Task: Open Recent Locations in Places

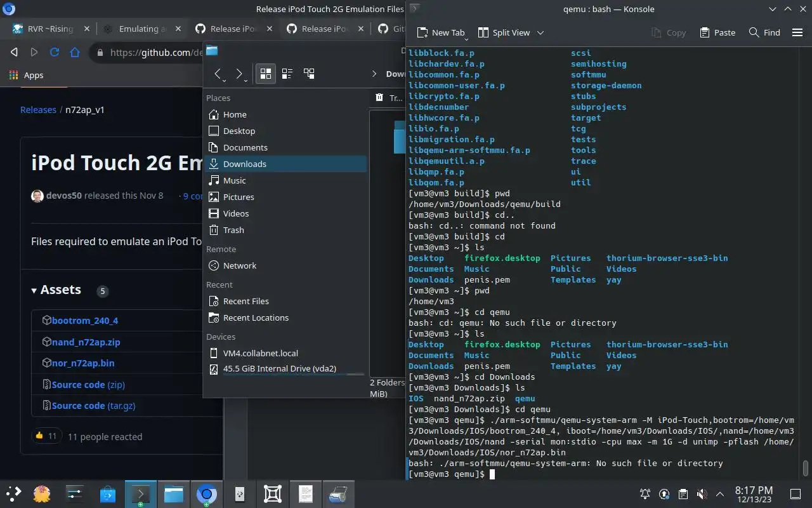Action: 285,317
